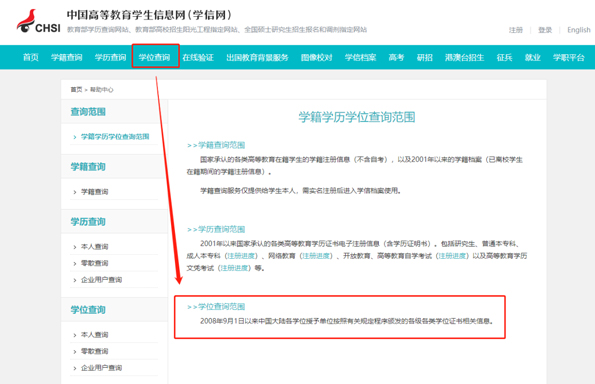Image resolution: width=595 pixels, height=384 pixels.
Task: Open 零散查询 under 学历查询 section
Action: point(94,263)
